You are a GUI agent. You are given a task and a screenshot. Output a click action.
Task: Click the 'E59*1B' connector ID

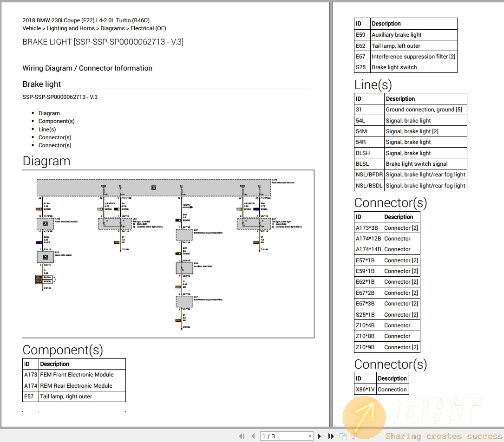pos(368,271)
